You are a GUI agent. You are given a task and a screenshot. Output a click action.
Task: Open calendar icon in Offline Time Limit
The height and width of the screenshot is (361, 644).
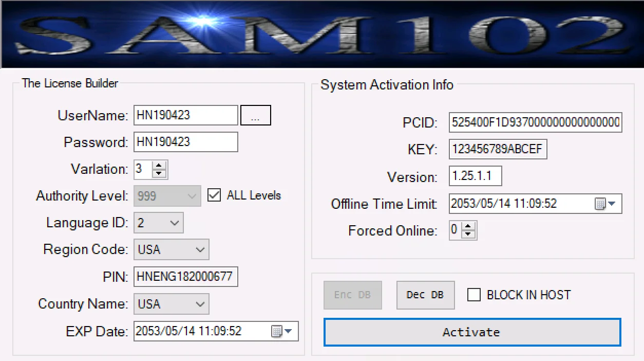[x=604, y=204]
